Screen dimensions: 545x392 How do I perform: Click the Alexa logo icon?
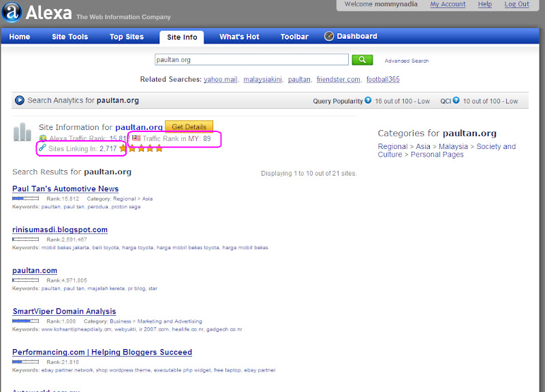(x=12, y=12)
